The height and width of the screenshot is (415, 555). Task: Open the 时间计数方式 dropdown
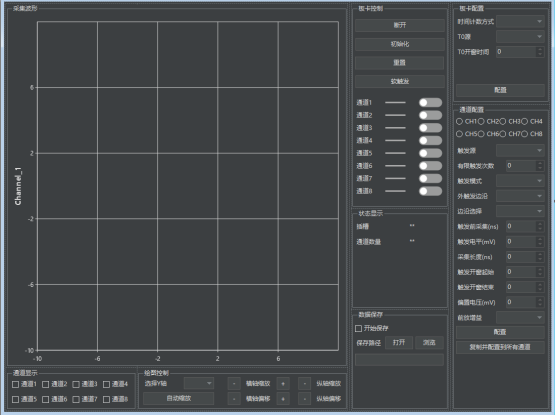pyautogui.click(x=520, y=22)
